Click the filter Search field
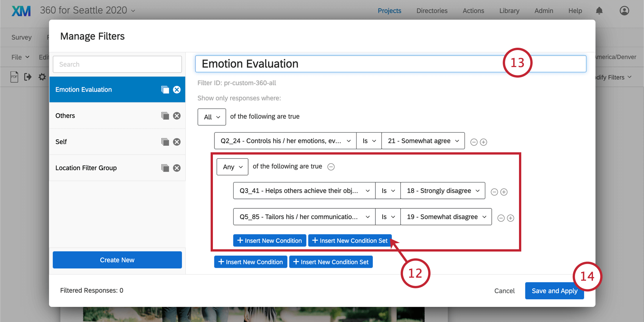This screenshot has height=322, width=644. tap(117, 64)
